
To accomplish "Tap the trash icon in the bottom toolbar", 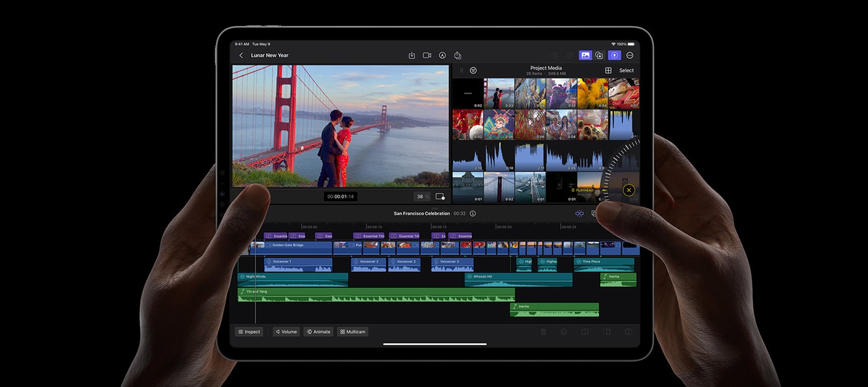I will (543, 332).
